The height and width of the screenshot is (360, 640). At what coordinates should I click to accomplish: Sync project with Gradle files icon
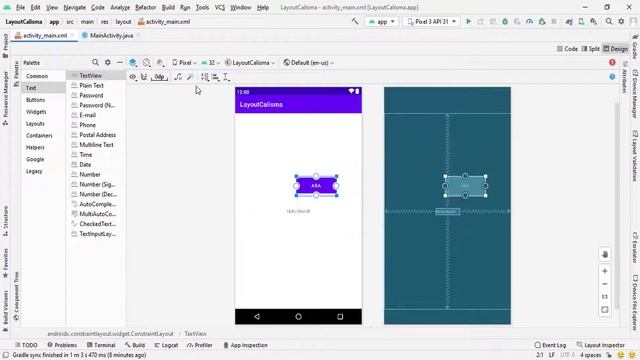point(569,22)
